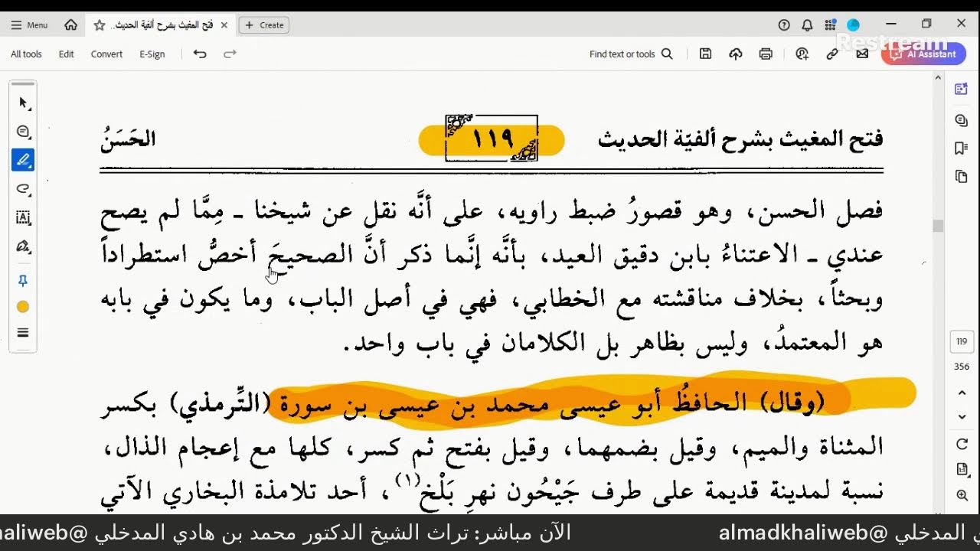Open the comments panel on right rail
Image resolution: width=980 pixels, height=551 pixels.
click(962, 120)
